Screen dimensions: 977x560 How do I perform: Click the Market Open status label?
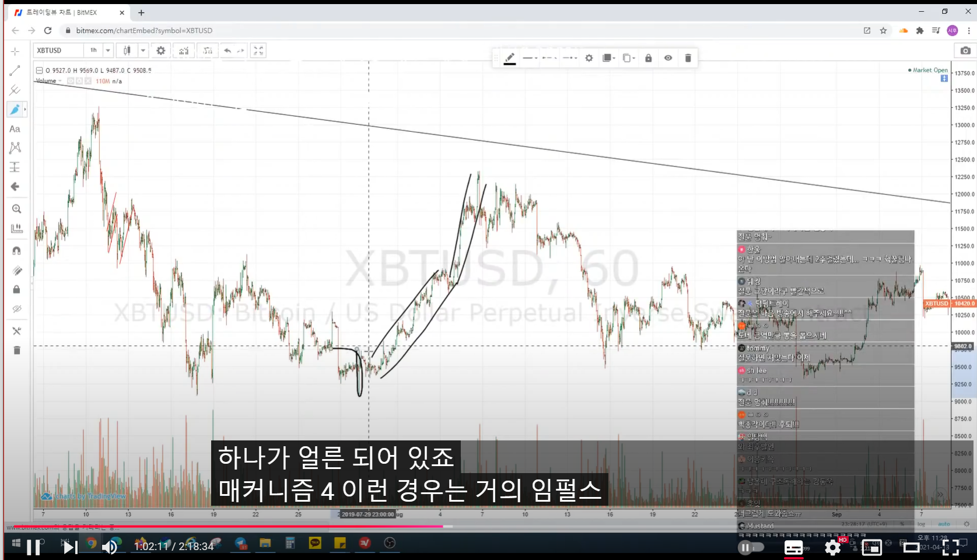pyautogui.click(x=930, y=70)
